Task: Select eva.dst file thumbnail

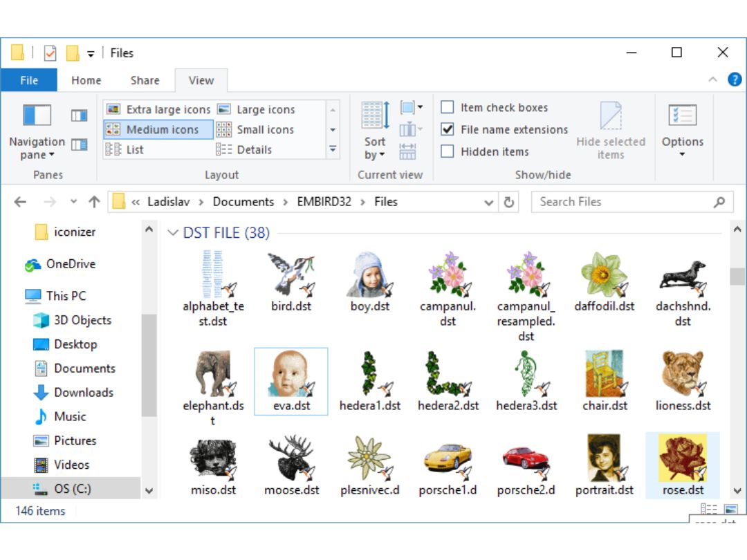Action: coord(291,382)
